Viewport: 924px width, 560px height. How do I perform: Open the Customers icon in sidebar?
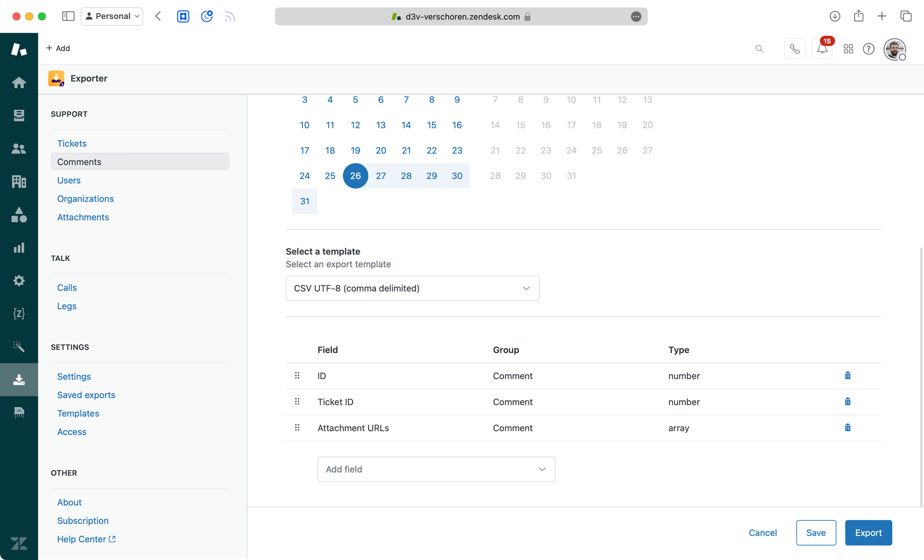click(19, 148)
